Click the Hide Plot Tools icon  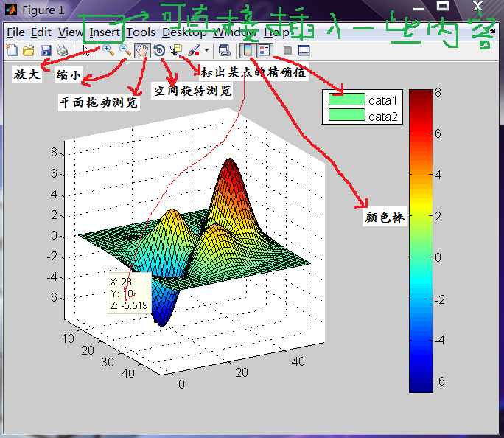(287, 50)
